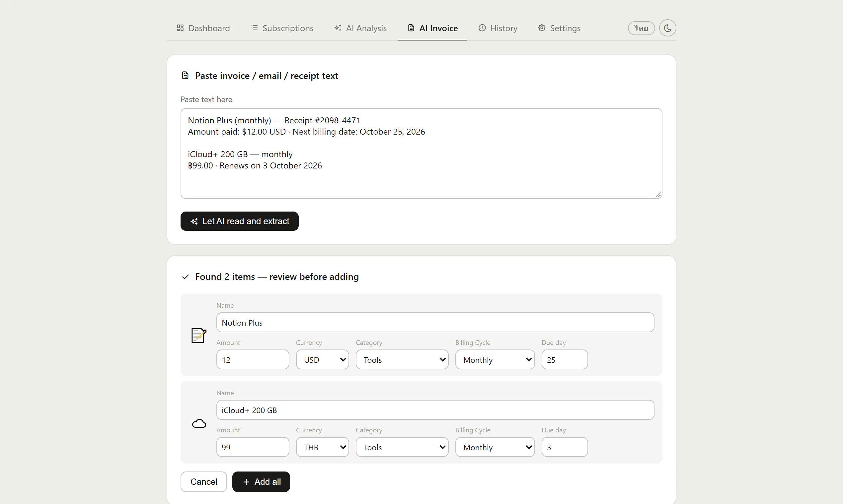
Task: Click the iCloud+ due day field
Action: tap(565, 447)
